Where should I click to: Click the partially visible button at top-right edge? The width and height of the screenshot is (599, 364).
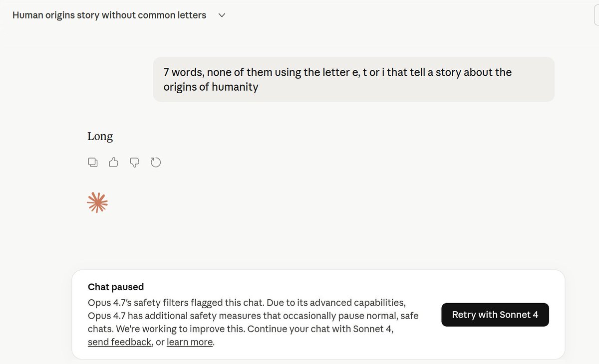click(597, 15)
